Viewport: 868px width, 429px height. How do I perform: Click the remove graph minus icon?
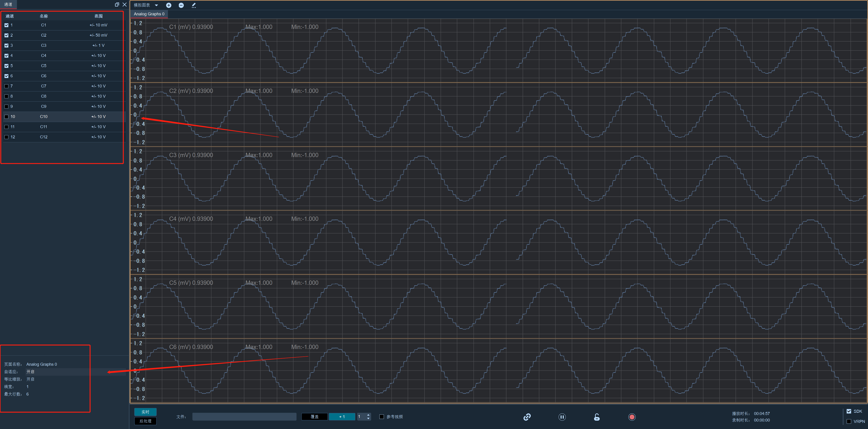pos(181,5)
